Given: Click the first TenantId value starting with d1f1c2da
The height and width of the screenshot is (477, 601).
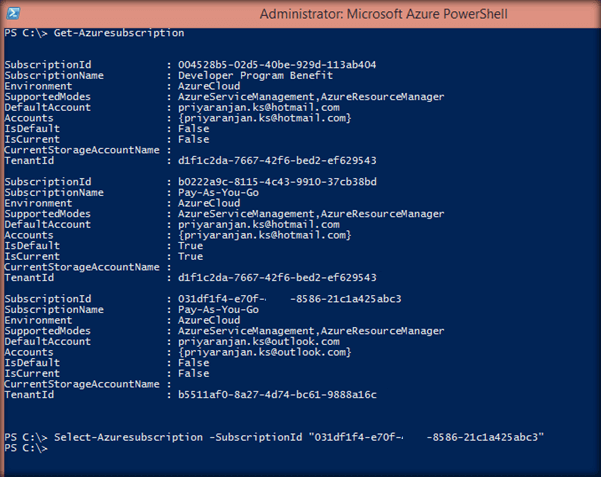Looking at the screenshot, I should coord(276,160).
